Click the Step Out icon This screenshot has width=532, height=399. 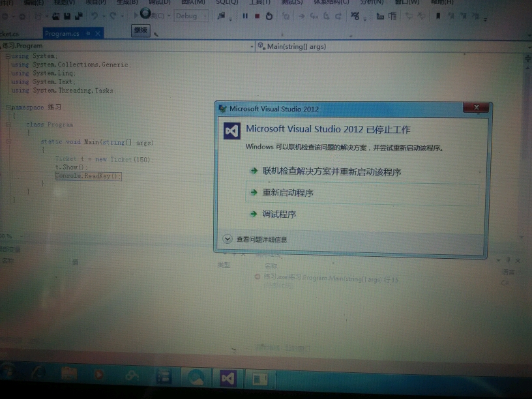338,16
